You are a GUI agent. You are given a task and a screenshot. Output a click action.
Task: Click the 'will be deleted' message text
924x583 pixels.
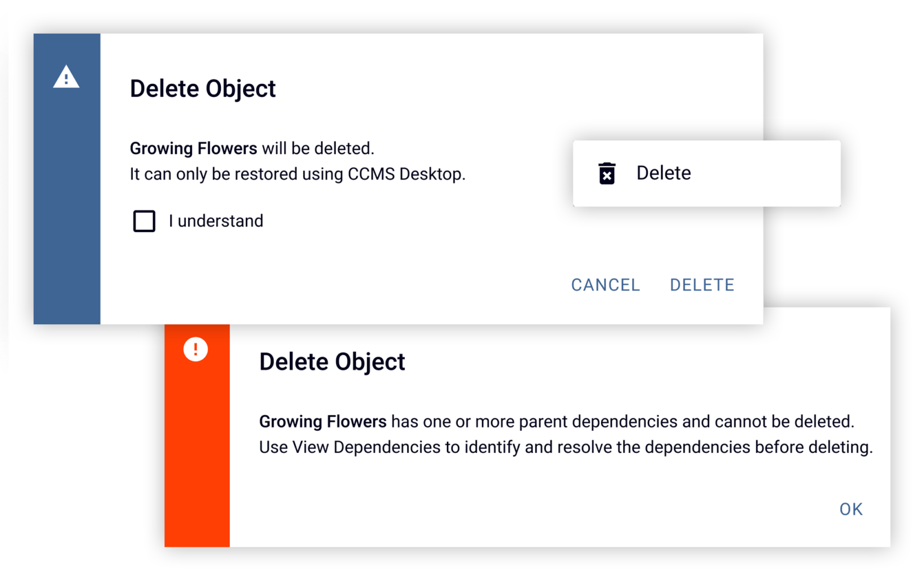pyautogui.click(x=318, y=148)
